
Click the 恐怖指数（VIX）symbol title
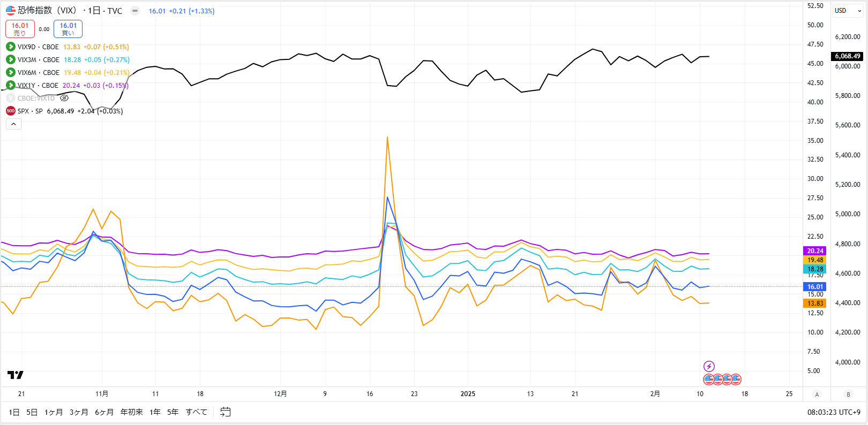tap(49, 11)
